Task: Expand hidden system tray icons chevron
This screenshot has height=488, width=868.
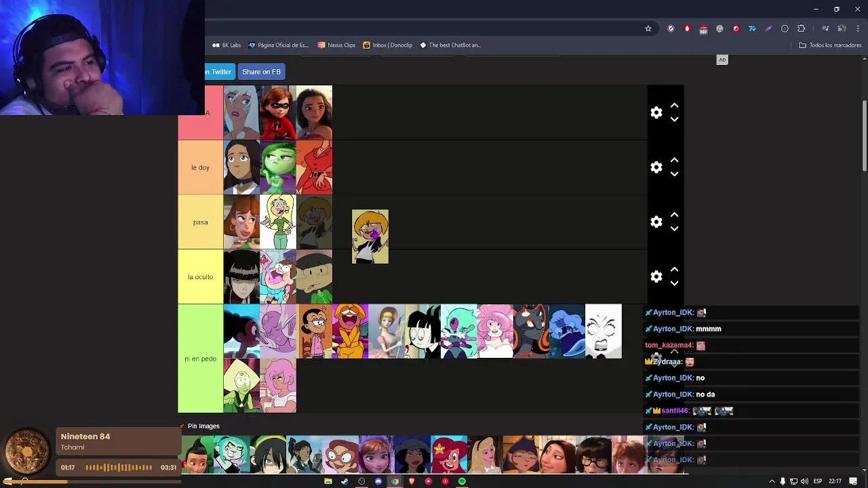Action: click(772, 481)
